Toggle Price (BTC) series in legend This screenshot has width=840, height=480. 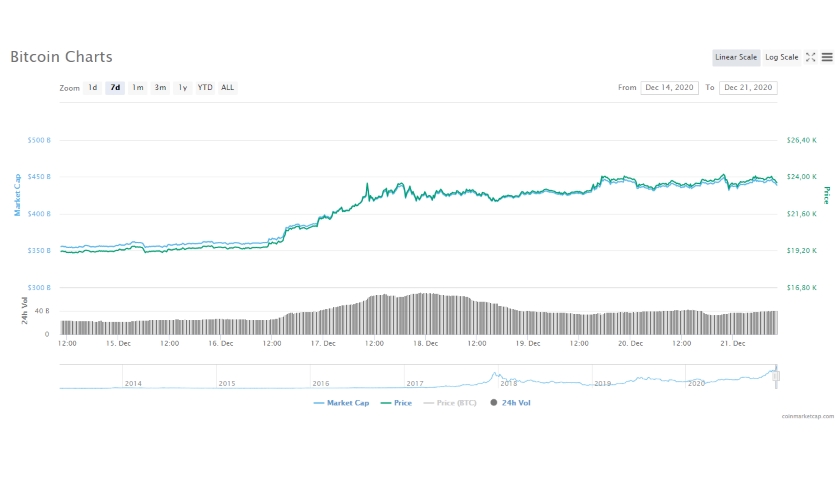[450, 403]
